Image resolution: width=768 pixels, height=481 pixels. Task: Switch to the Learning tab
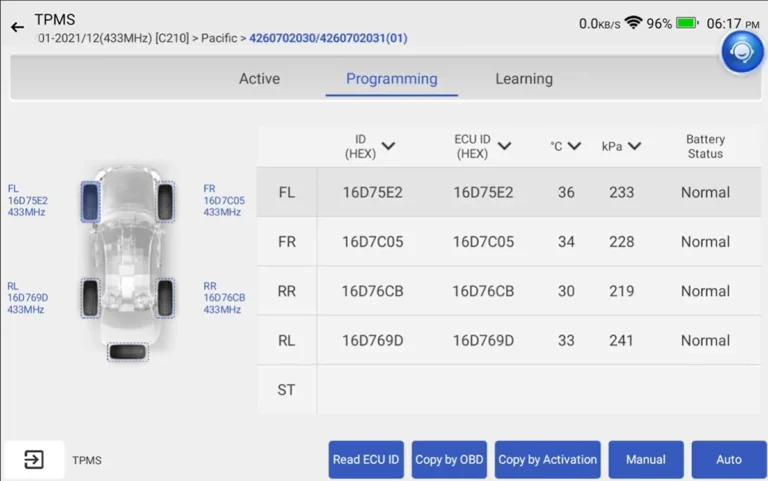[524, 79]
